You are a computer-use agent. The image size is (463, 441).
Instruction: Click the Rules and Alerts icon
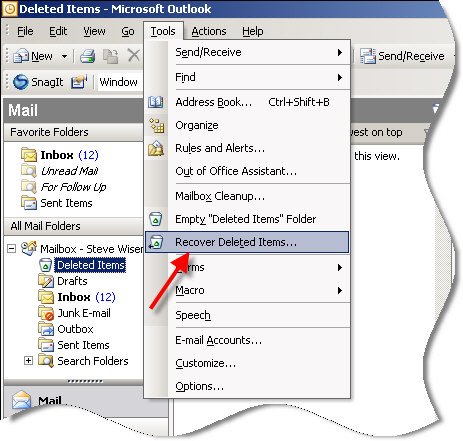pos(156,148)
